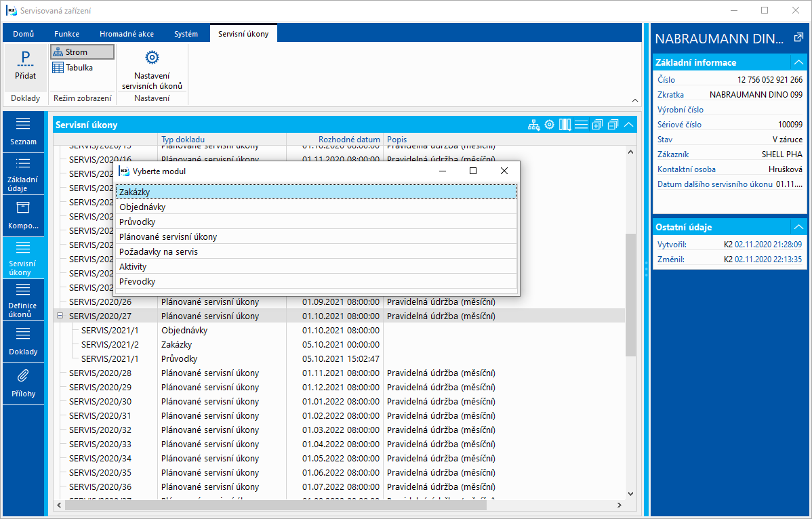Click the three-lines menu icon in Servisní úkony header
The image size is (812, 519).
[x=581, y=125]
